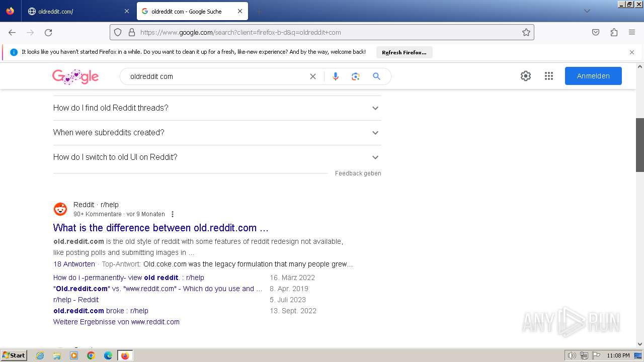Click the Google search text field
This screenshot has height=362, width=644.
[x=216, y=76]
